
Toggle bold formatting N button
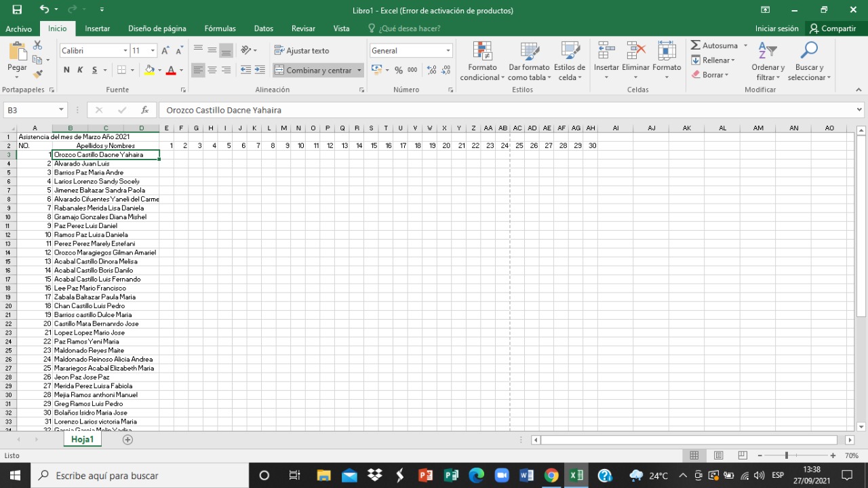coord(66,70)
